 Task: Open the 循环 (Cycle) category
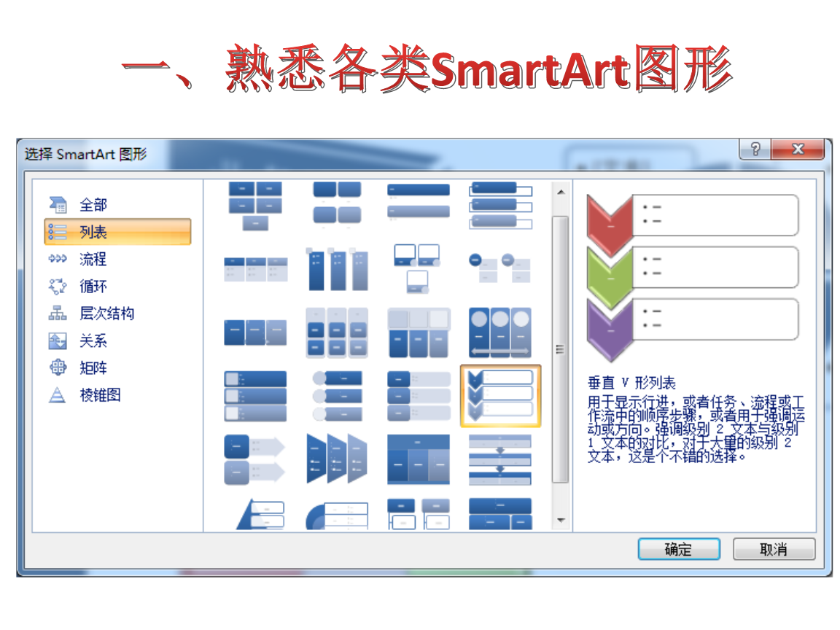coord(93,287)
